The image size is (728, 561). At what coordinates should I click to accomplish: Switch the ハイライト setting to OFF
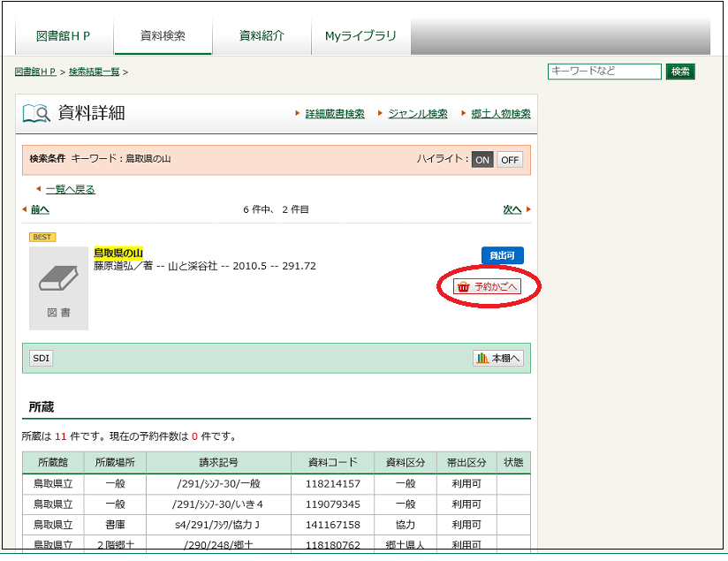511,159
